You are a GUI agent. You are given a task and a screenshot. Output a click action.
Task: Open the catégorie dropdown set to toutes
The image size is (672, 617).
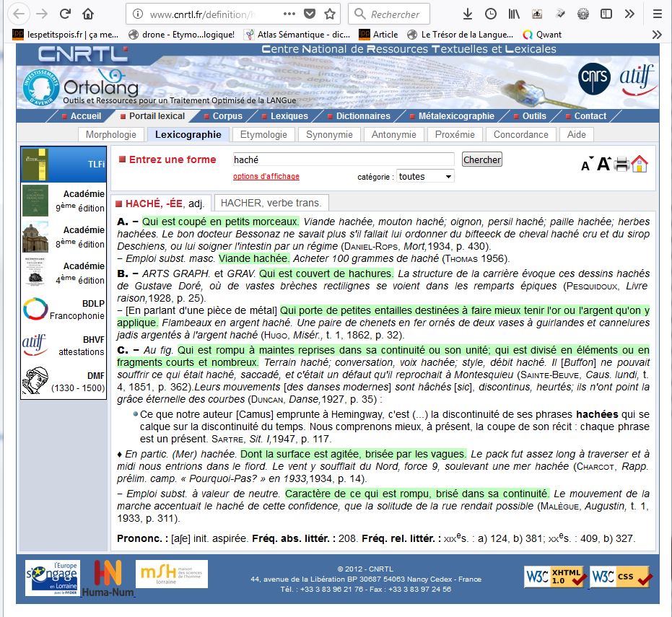coord(425,176)
